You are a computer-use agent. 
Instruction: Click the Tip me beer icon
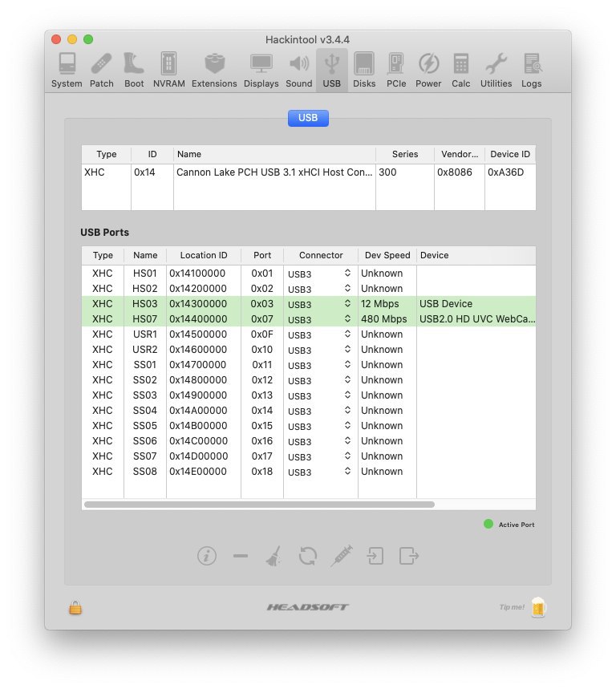538,607
